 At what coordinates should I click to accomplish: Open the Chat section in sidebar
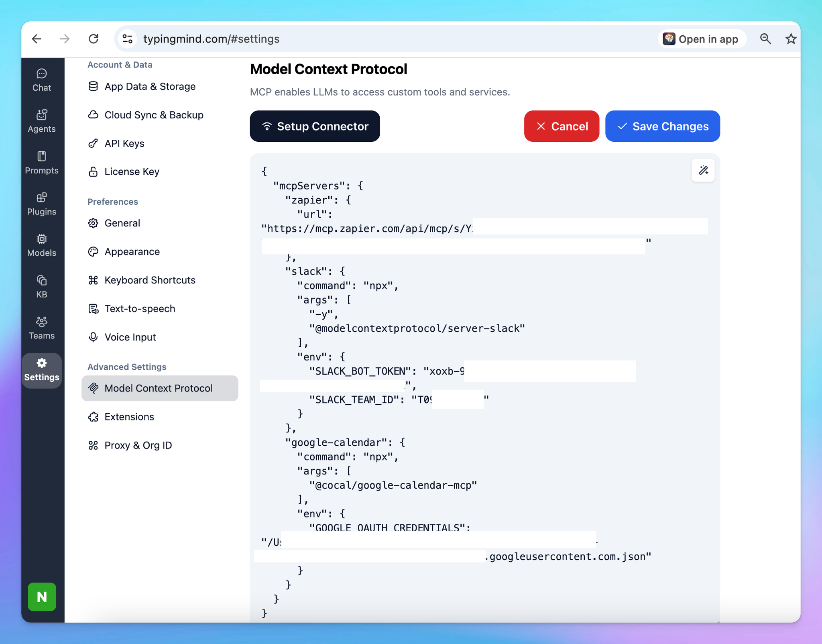[42, 80]
